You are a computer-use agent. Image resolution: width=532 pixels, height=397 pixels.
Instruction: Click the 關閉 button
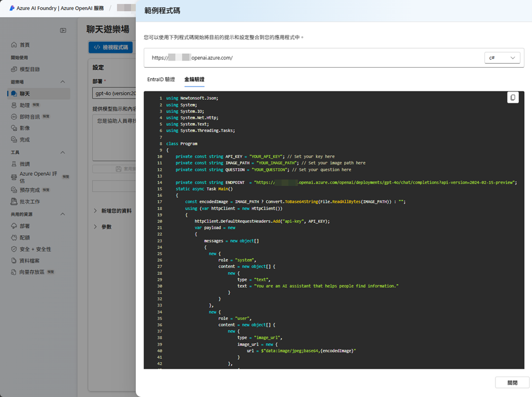512,383
